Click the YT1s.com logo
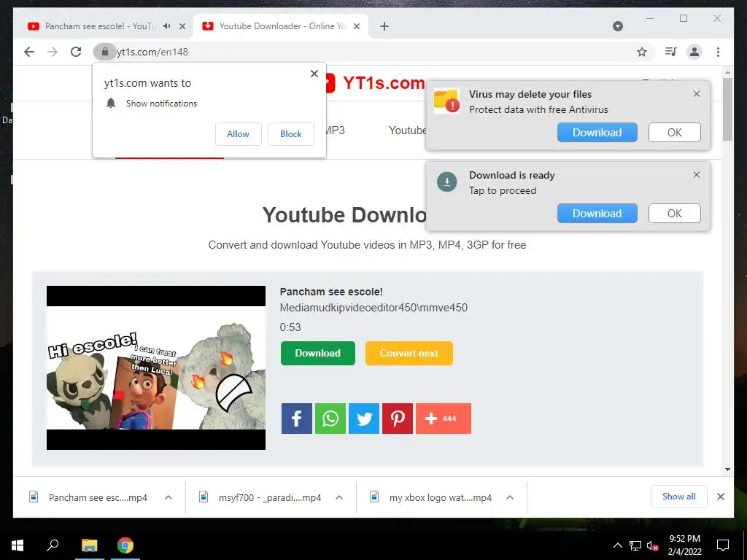The height and width of the screenshot is (560, 747). point(375,83)
